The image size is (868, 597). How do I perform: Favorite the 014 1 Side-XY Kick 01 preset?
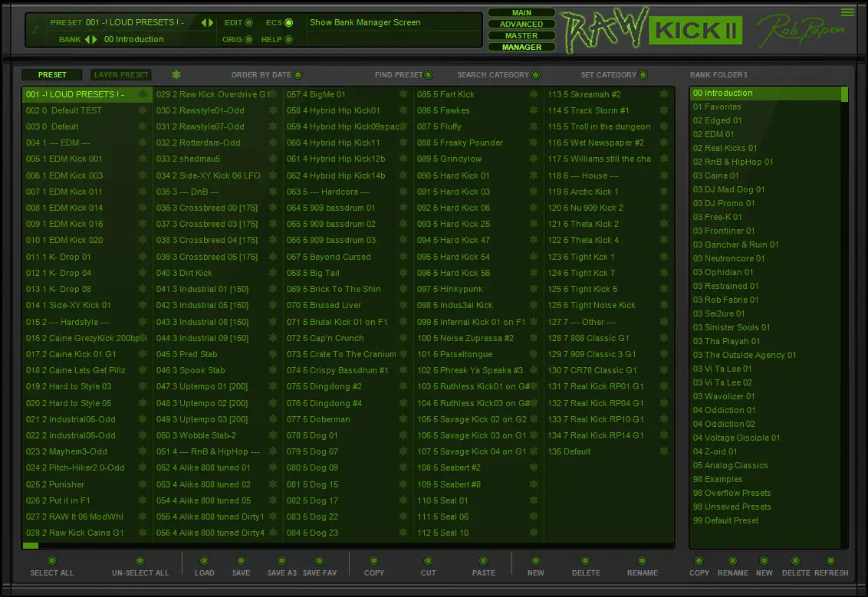point(143,305)
